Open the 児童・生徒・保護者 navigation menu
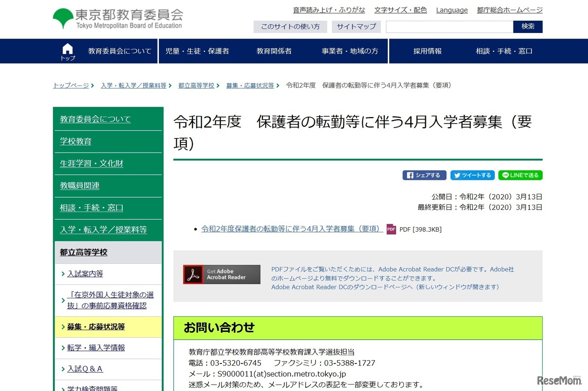 point(198,51)
